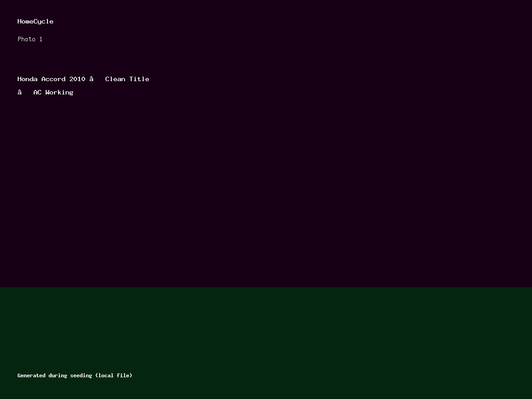Click the word Clean in the heading
Viewport: 532px width, 399px height.
coord(115,79)
